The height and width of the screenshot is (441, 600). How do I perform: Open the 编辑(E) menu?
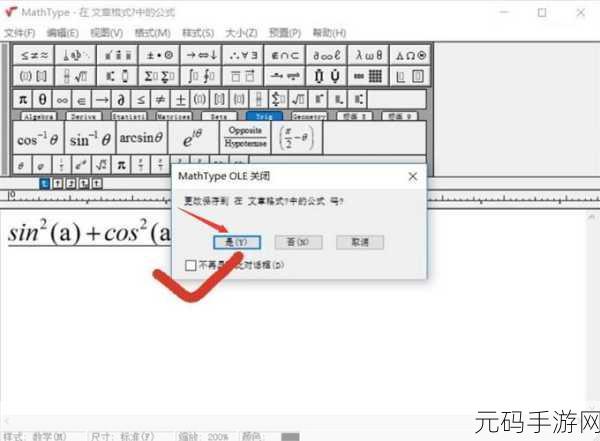pos(63,33)
